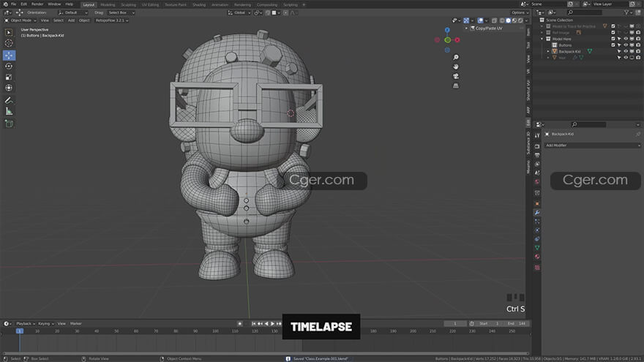Click frame 100 on the timeline

click(x=215, y=331)
